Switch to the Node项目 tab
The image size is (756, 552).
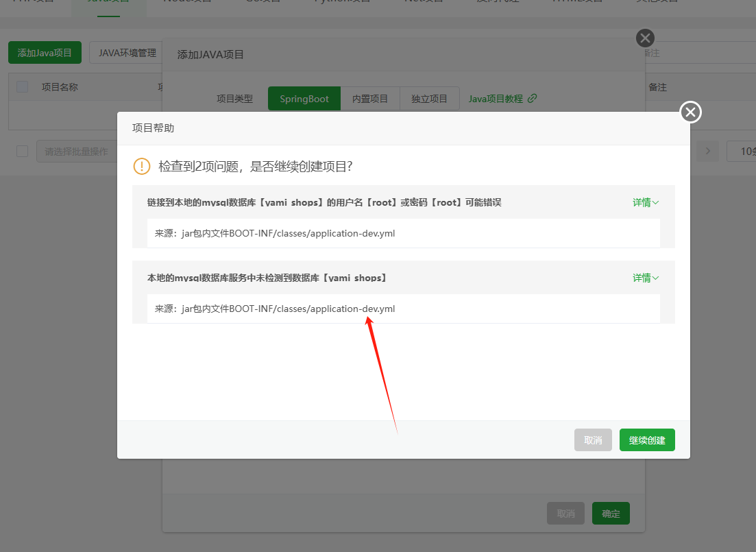pos(186,3)
